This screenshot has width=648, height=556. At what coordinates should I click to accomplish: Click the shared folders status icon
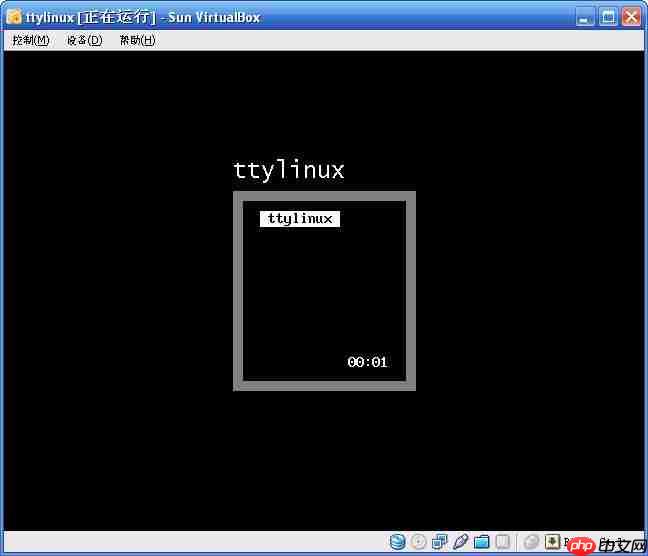tap(482, 542)
